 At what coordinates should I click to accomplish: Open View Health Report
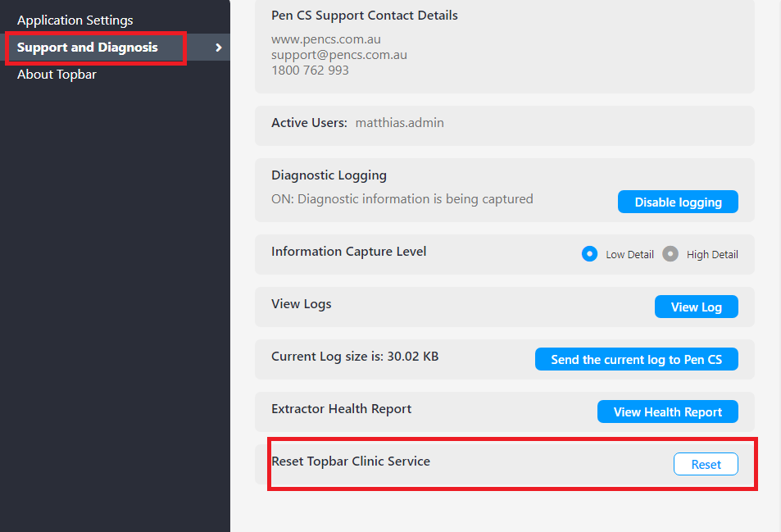tap(667, 412)
